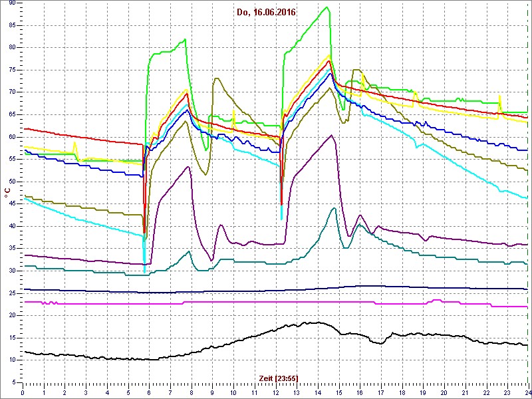Click hour 17 on the time axis

380,392
